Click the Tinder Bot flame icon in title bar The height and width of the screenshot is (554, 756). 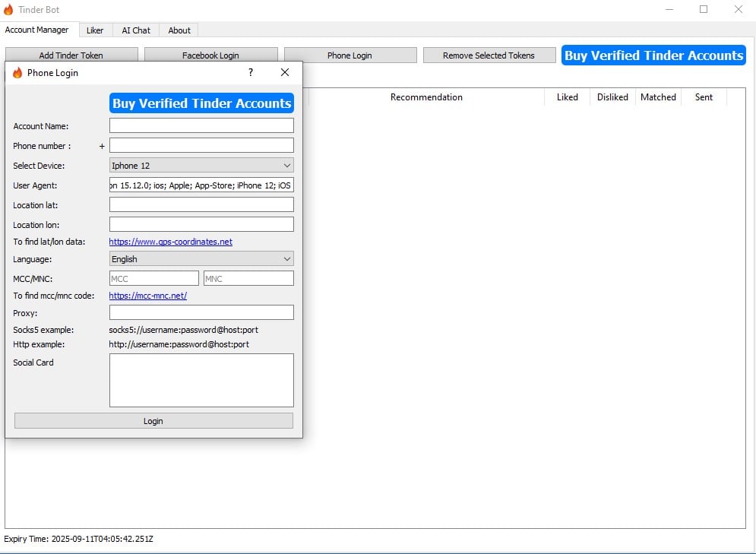(8, 9)
